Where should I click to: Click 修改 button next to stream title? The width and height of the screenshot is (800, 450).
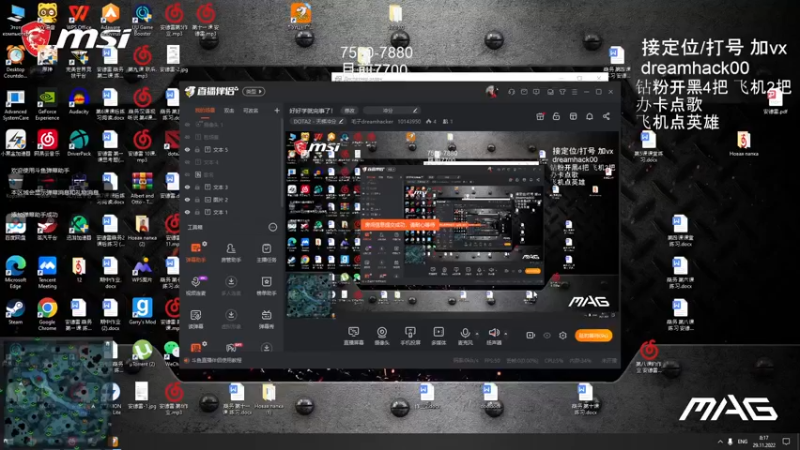pyautogui.click(x=349, y=110)
